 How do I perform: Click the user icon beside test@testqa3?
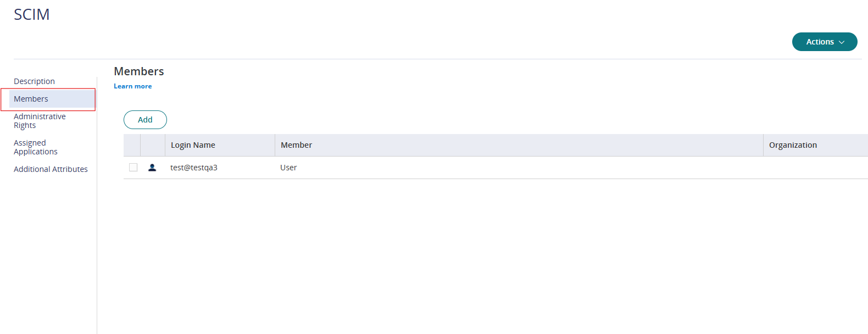[152, 168]
